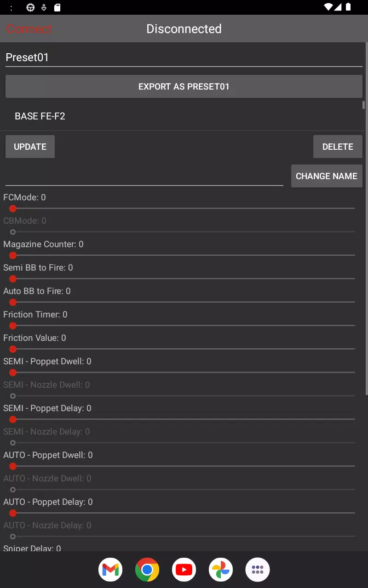The width and height of the screenshot is (368, 588).
Task: Click the Magazine Counter slider handle
Action: pos(13,255)
